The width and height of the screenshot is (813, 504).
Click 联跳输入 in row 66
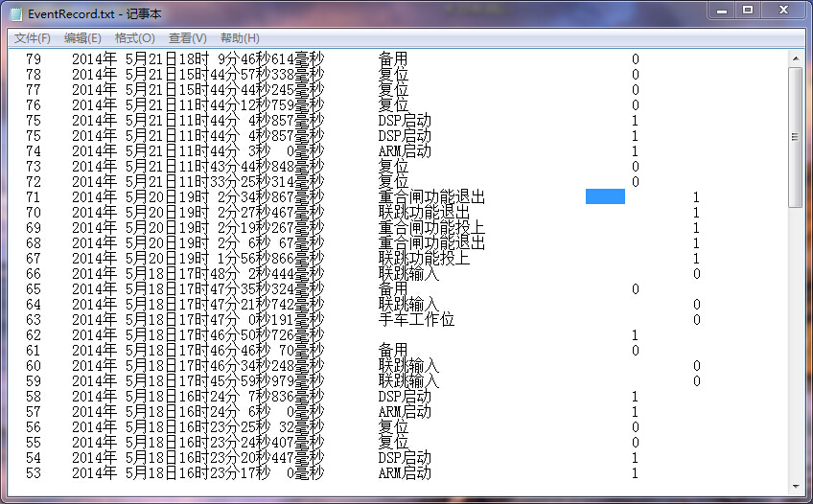[x=408, y=273]
